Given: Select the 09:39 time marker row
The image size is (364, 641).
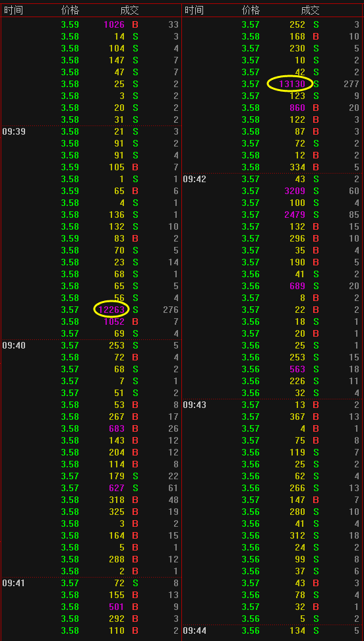Looking at the screenshot, I should (x=91, y=131).
